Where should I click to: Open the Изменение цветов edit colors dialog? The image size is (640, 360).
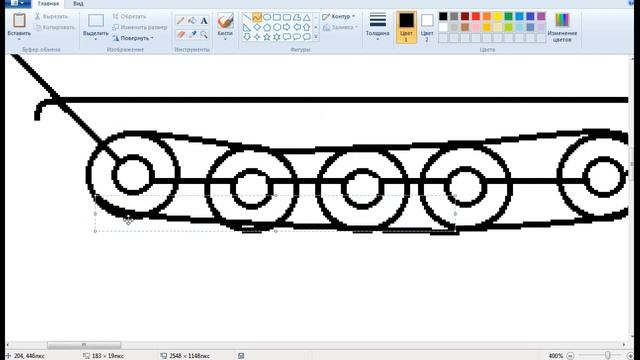pos(562,27)
